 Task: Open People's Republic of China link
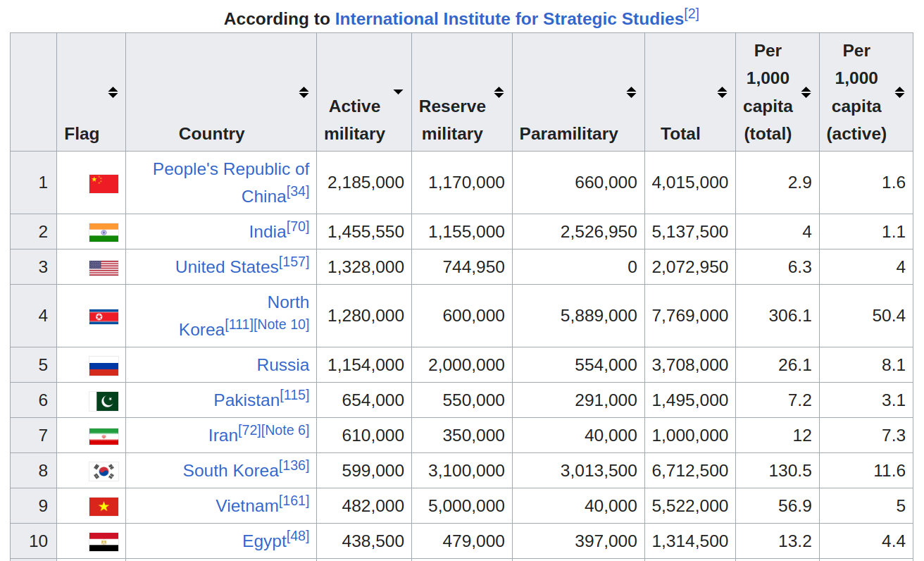pos(231,183)
